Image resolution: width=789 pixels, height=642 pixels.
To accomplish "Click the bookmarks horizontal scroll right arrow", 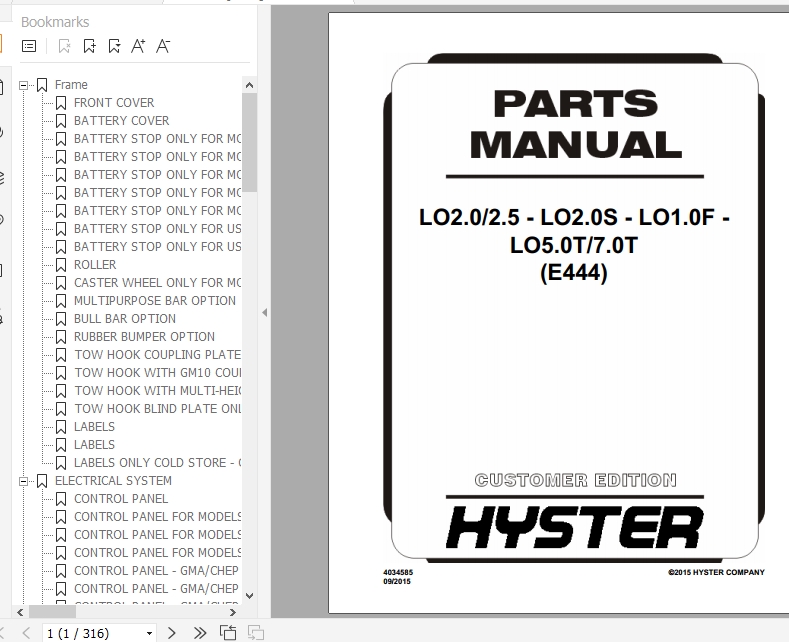I will (232, 612).
